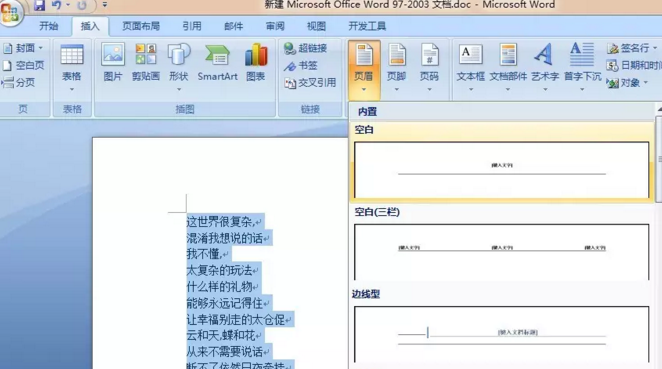
Task: Open the 页码 page number icon
Action: click(x=429, y=55)
